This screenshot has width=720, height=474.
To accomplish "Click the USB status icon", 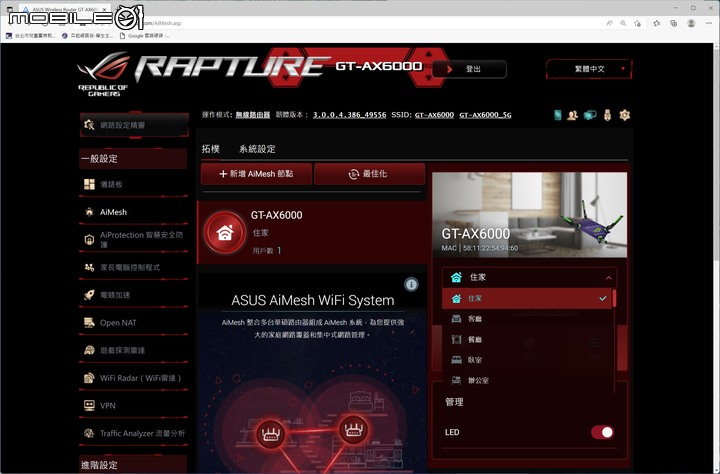I will point(607,115).
